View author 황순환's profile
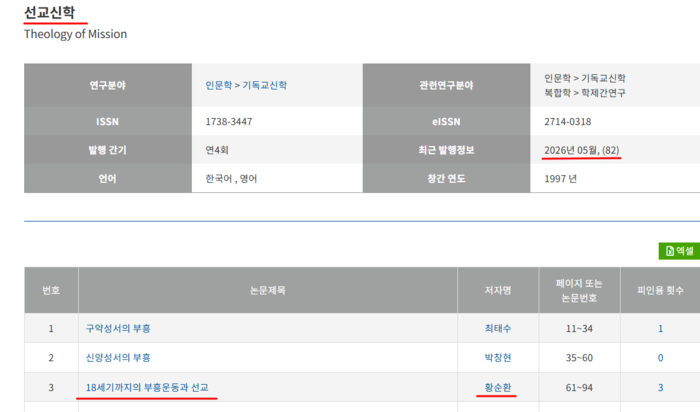The height and width of the screenshot is (412, 700). click(498, 387)
